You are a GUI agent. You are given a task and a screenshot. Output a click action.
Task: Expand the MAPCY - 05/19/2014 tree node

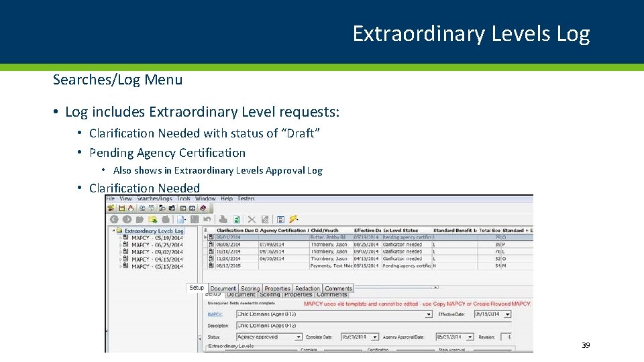[120, 237]
